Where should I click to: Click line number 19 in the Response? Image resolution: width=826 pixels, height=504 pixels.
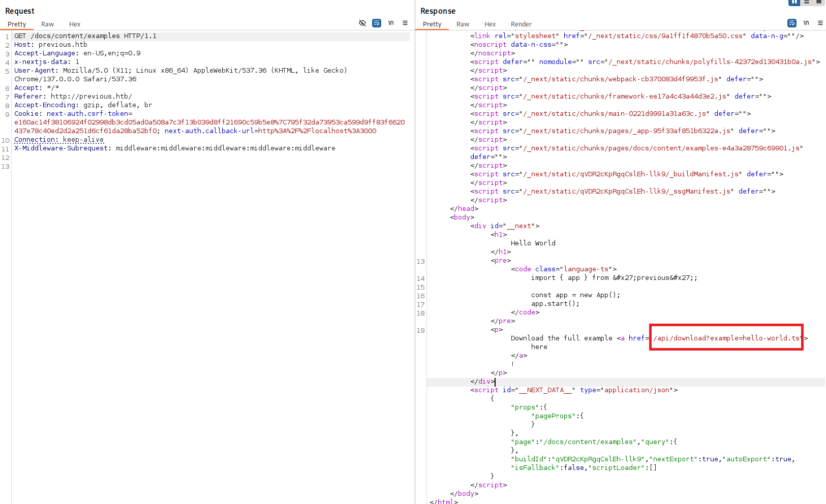[420, 330]
